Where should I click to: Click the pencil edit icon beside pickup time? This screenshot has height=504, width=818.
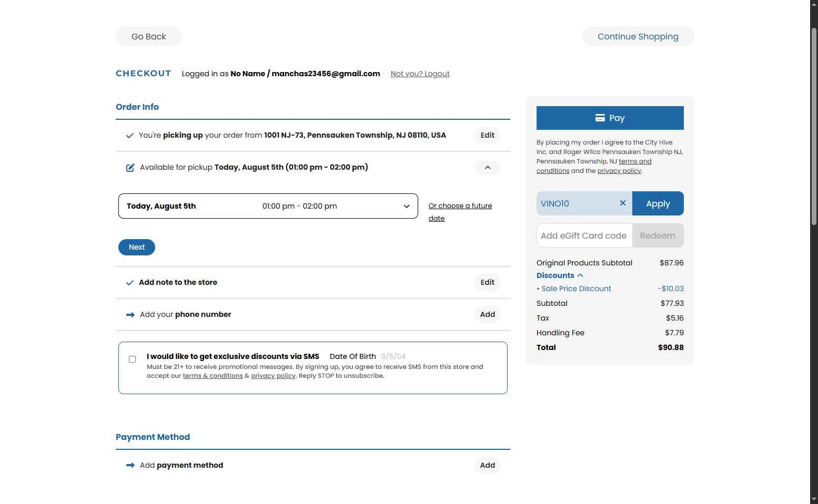[x=130, y=168]
